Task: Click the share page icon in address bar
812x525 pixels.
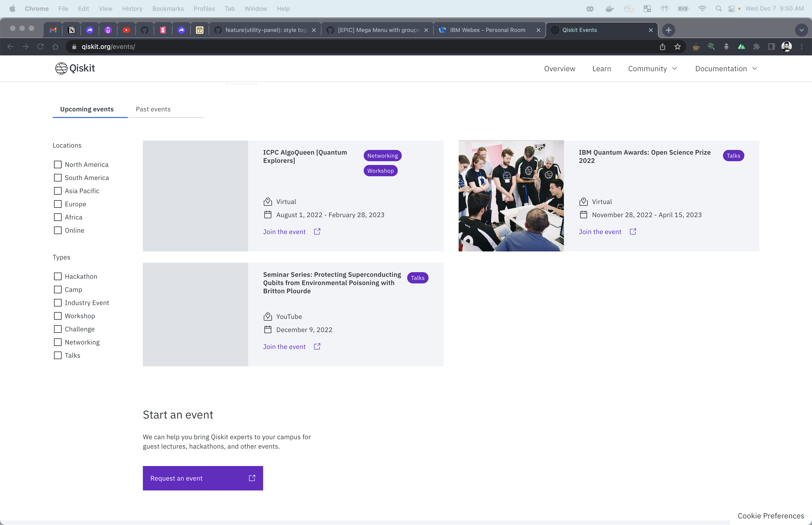Action: 662,47
